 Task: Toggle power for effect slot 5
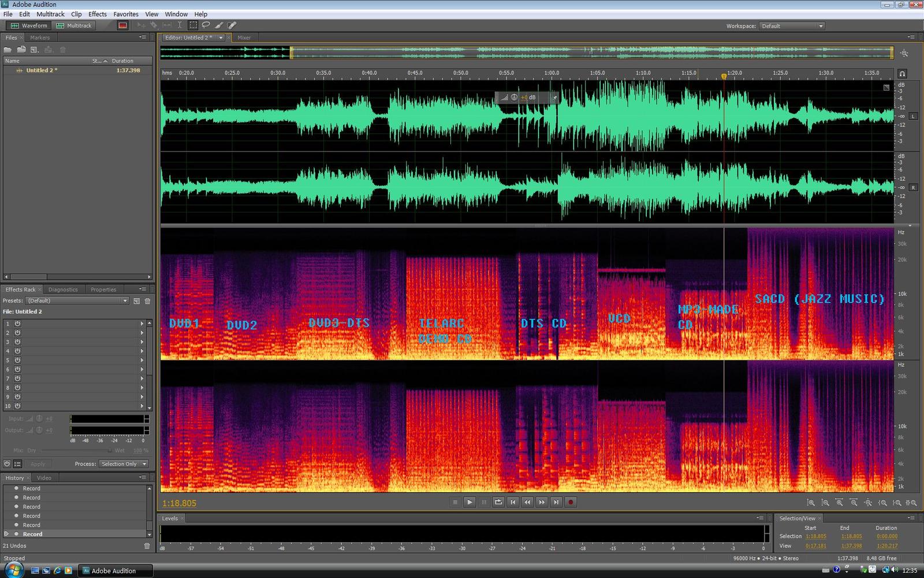pyautogui.click(x=17, y=360)
